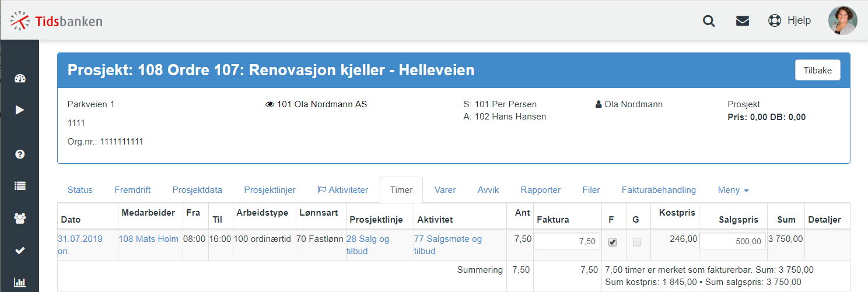Open the Rapporter tab

click(x=541, y=190)
